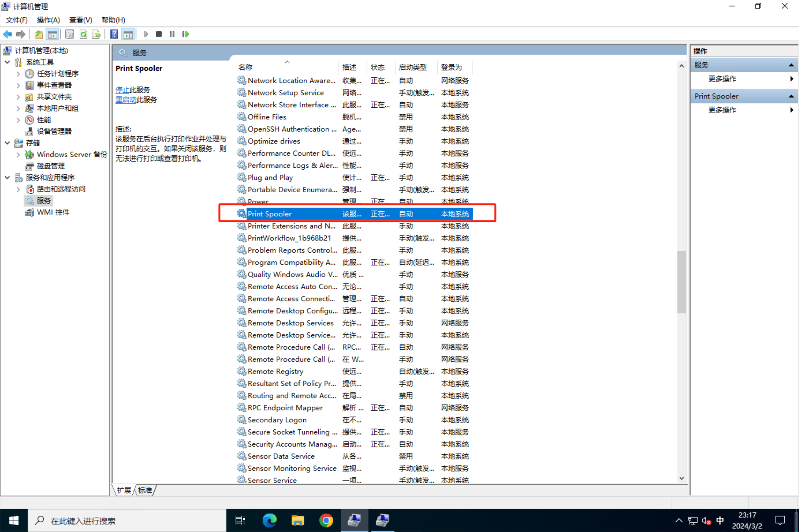Click the Properties toolbar icon

69,34
